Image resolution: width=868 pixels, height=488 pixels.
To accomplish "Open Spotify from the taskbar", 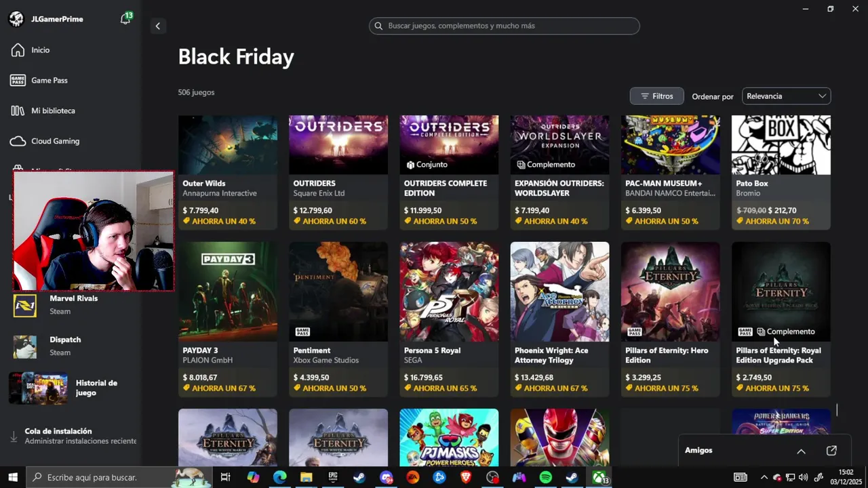I will pyautogui.click(x=546, y=478).
